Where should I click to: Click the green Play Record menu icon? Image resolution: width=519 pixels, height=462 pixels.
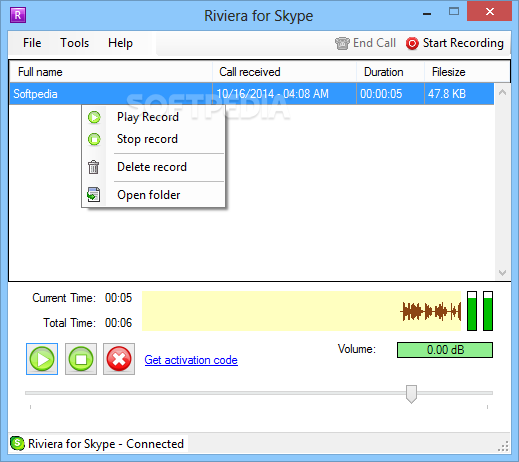[x=94, y=117]
